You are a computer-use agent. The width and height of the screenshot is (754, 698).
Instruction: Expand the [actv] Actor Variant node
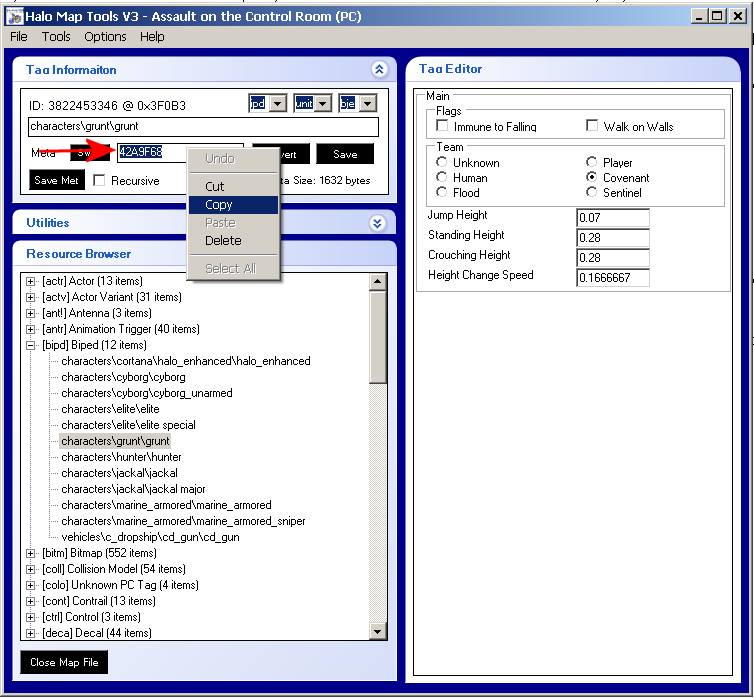click(x=30, y=298)
